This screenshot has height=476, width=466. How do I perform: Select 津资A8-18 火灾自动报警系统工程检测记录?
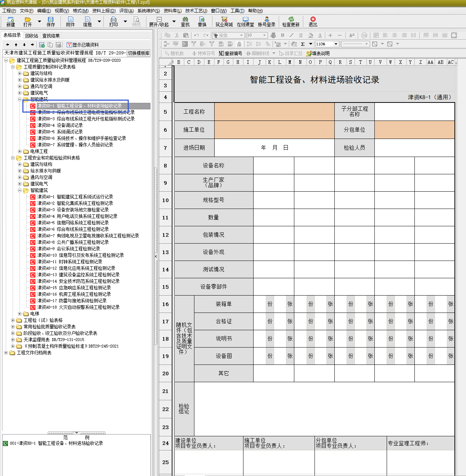pos(78,307)
